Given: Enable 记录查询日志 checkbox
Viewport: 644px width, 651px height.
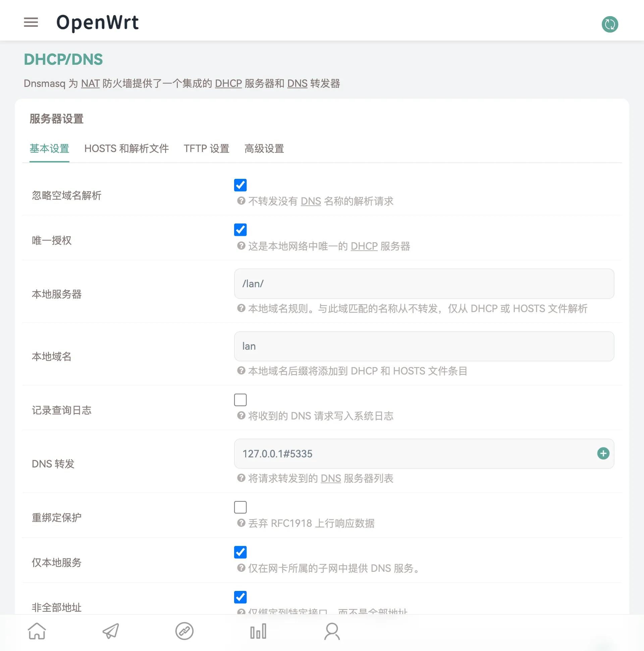Looking at the screenshot, I should (x=240, y=400).
